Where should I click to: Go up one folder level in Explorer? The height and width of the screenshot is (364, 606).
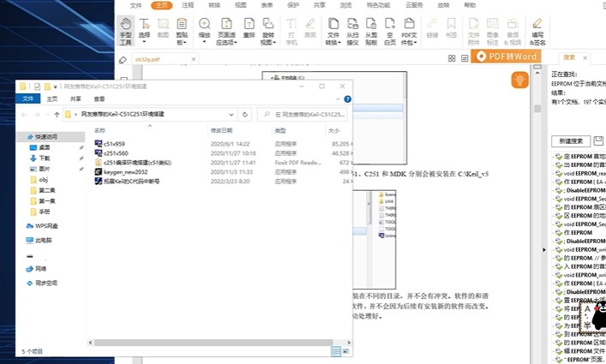point(57,114)
